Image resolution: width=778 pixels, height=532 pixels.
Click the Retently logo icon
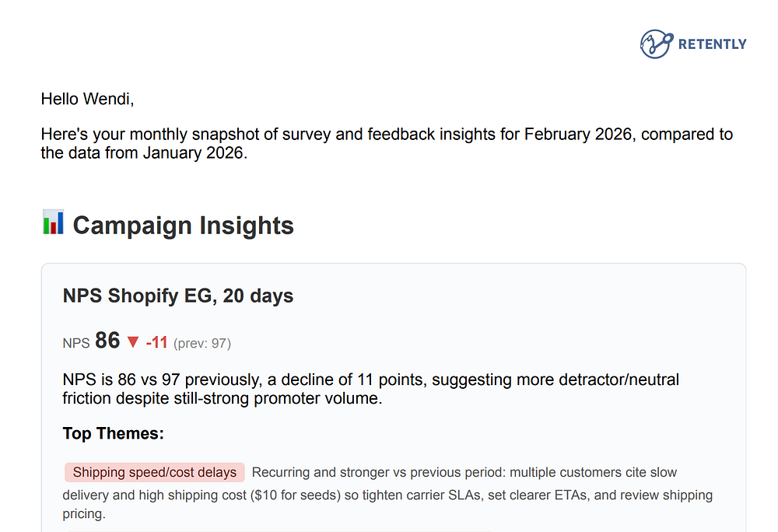tap(655, 44)
